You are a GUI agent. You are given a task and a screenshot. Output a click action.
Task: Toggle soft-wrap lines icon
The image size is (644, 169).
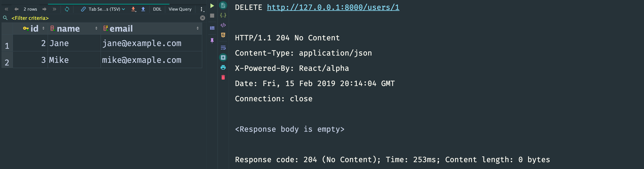pyautogui.click(x=223, y=48)
